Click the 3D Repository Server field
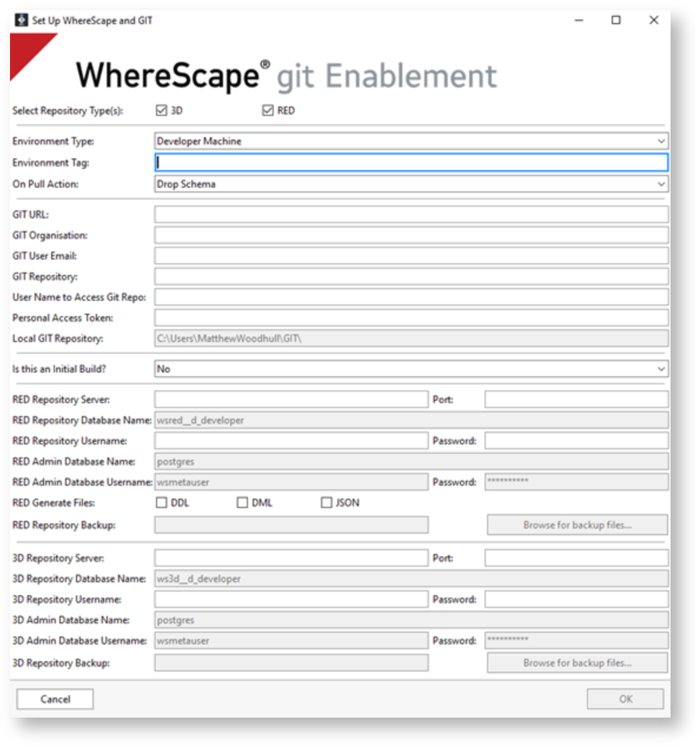Viewport: 700px width, 747px height. [291, 558]
